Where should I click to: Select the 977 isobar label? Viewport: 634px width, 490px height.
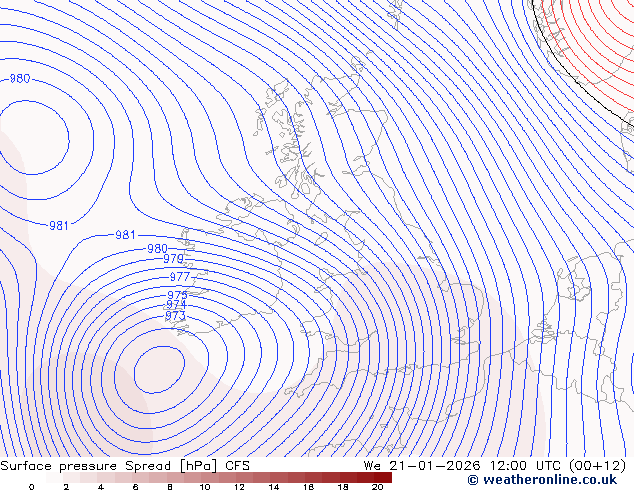180,277
